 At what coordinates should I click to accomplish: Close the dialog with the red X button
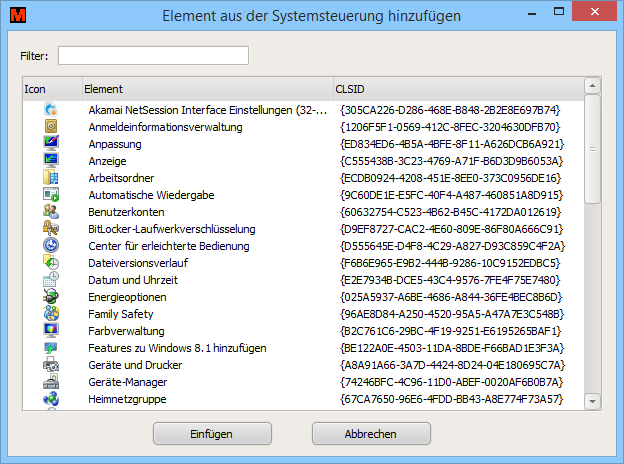tap(595, 11)
